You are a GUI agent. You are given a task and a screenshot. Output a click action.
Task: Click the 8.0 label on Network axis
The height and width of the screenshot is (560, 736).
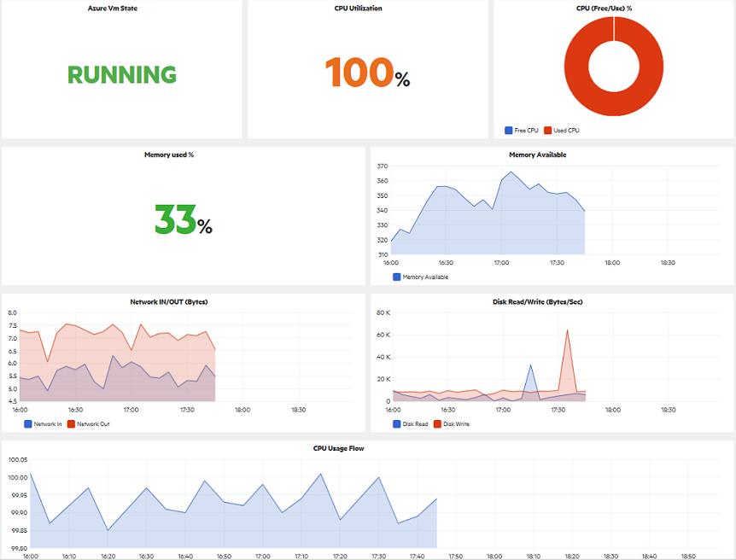click(x=13, y=312)
